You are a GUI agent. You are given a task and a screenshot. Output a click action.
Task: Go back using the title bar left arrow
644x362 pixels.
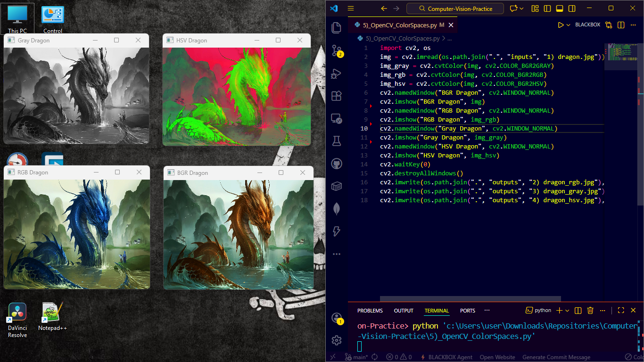tap(384, 8)
